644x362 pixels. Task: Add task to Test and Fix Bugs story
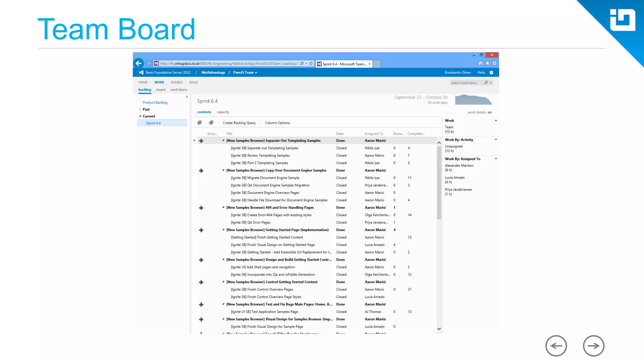[201, 304]
